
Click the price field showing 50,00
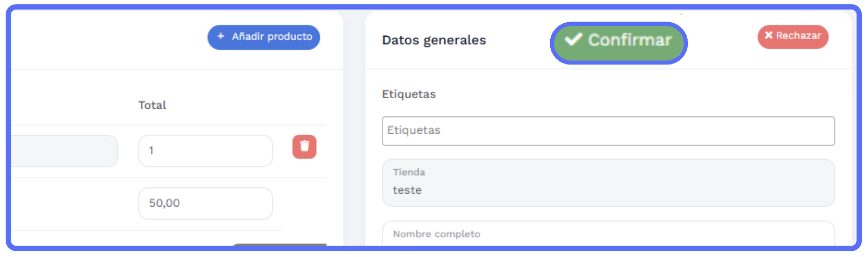[205, 203]
